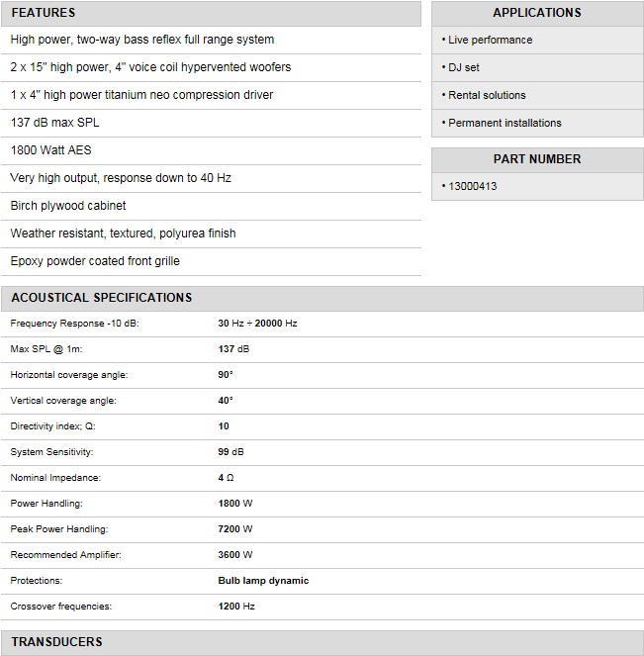644x656 pixels.
Task: Click the 137 dB max SPL feature row
Action: pyautogui.click(x=54, y=123)
